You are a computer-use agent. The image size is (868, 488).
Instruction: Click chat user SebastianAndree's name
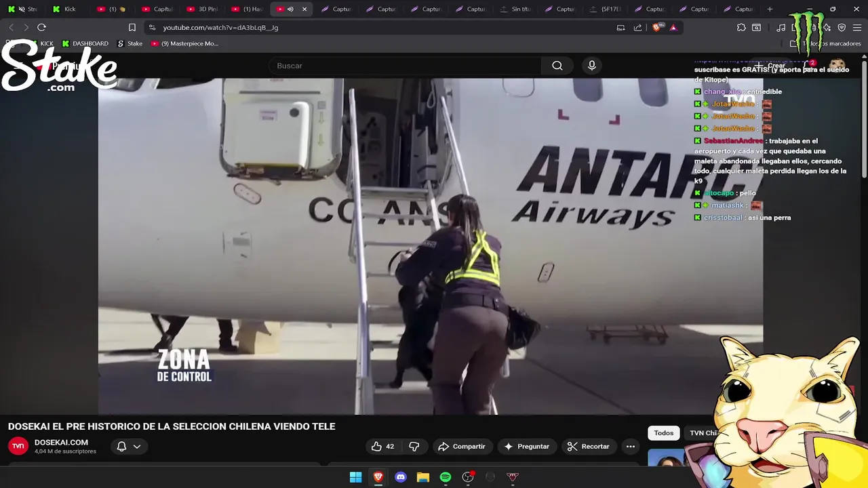click(x=733, y=141)
